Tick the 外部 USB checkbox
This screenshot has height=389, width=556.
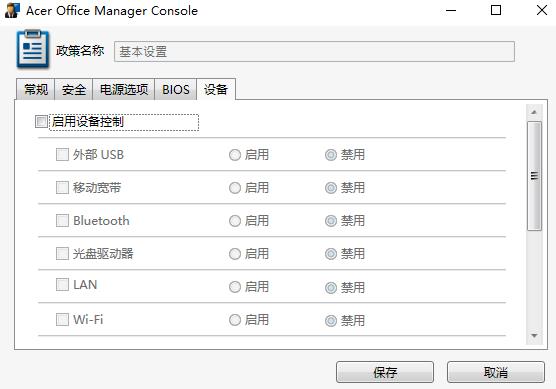[x=62, y=155]
